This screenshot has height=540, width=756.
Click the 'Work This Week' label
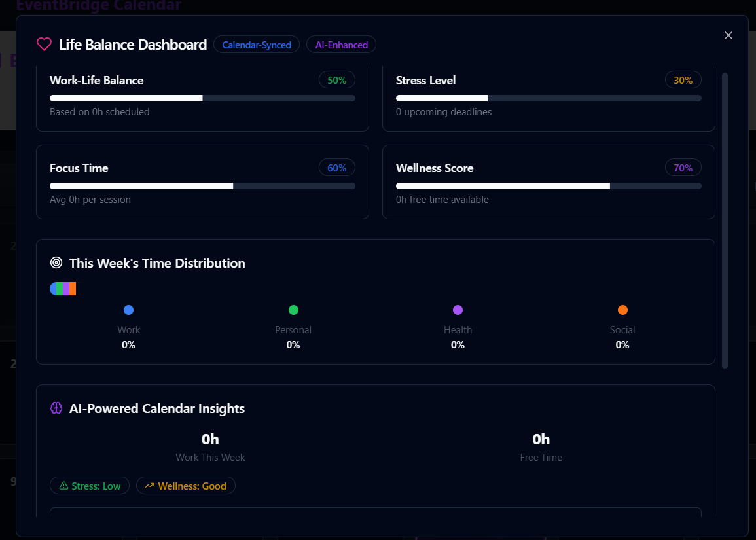[210, 458]
